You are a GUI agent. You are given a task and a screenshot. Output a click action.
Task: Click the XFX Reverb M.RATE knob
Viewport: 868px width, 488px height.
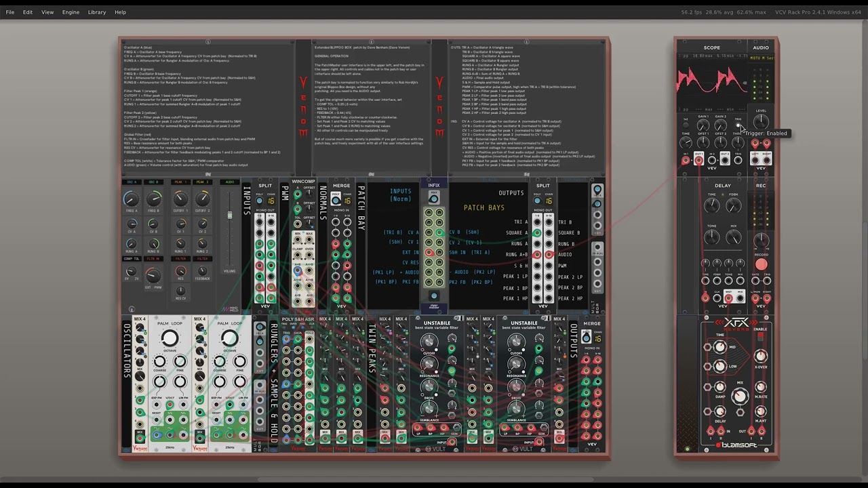tap(761, 386)
